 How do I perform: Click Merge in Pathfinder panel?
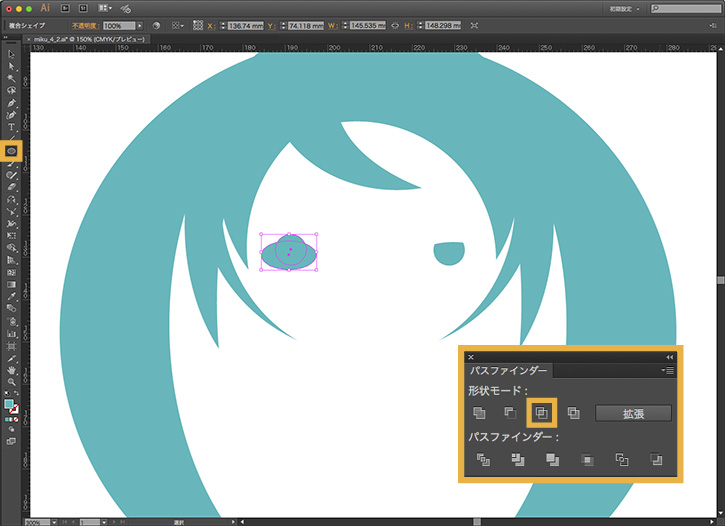(x=553, y=459)
